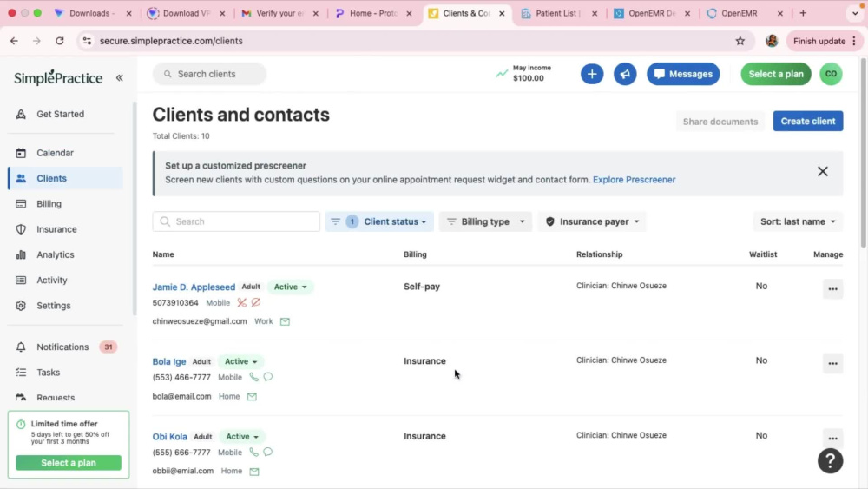Click chinweosueze@gmail.com email text
Viewport: 868px width, 489px height.
point(200,321)
